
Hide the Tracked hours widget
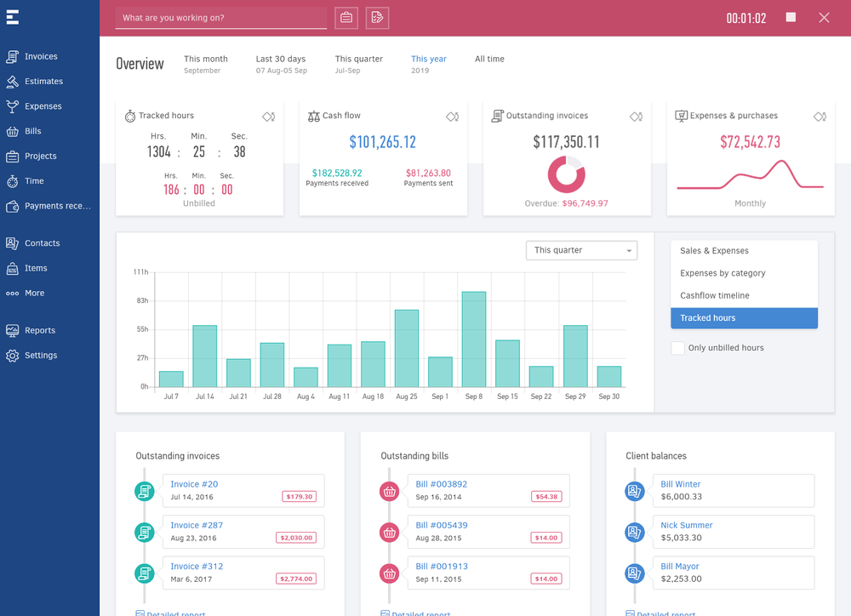point(269,117)
